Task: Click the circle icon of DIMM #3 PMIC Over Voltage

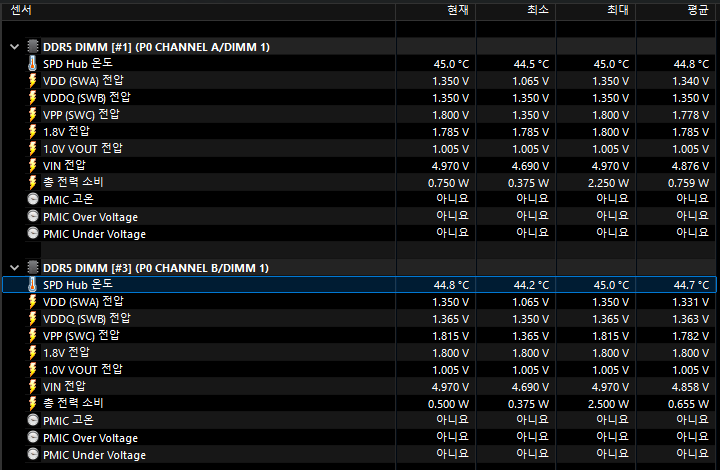Action: tap(33, 437)
